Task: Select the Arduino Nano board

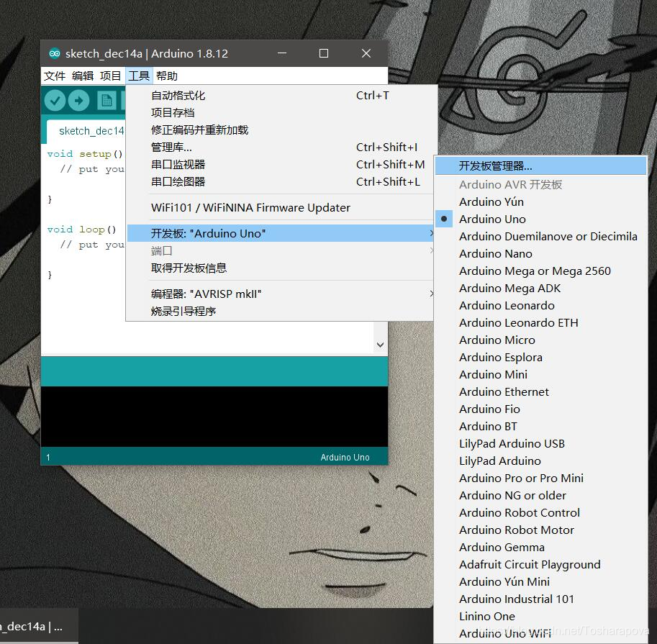Action: tap(495, 253)
